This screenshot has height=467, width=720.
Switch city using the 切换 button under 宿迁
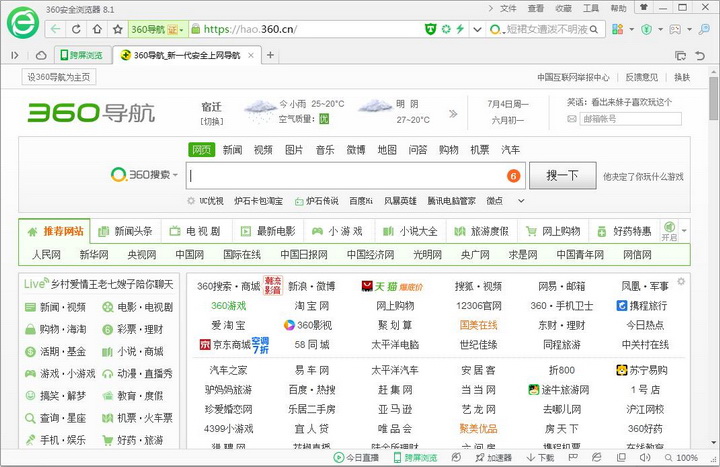[x=211, y=120]
